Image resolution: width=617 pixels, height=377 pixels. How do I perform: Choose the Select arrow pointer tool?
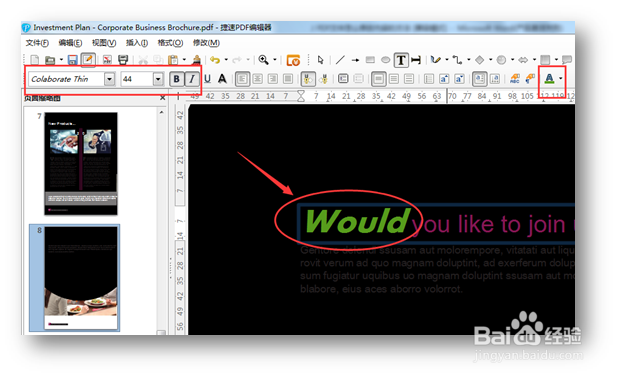320,60
